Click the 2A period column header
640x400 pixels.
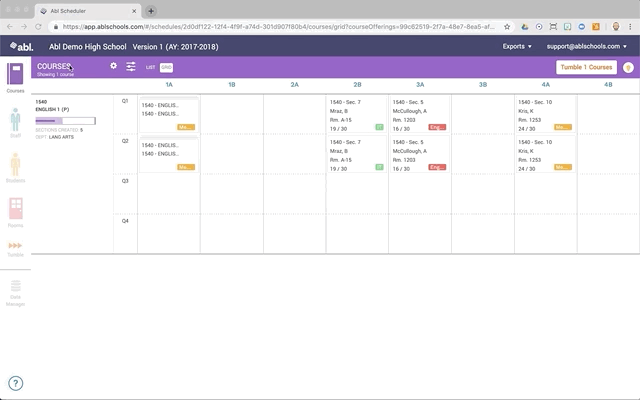pyautogui.click(x=295, y=84)
